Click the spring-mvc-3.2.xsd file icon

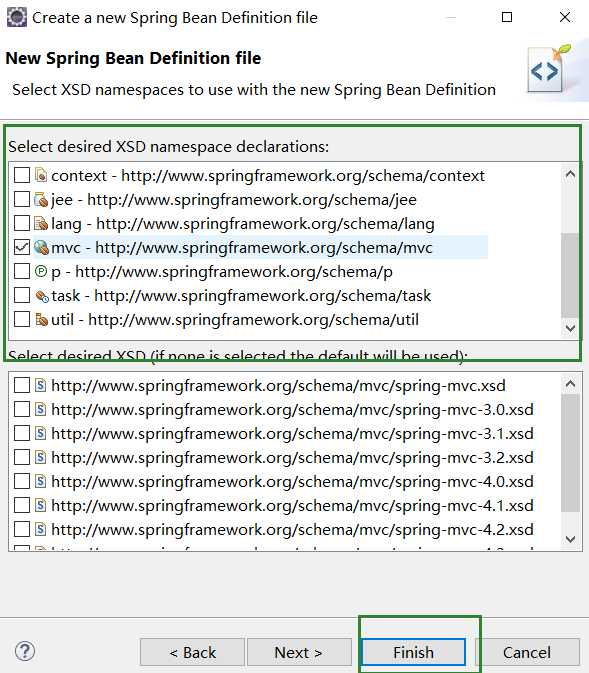[40, 457]
